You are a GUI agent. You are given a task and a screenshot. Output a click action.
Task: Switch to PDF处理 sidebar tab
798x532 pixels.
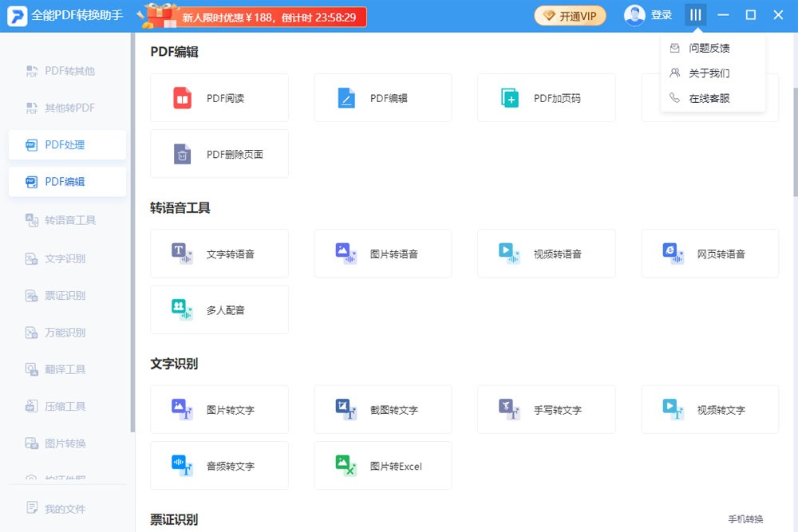[67, 144]
